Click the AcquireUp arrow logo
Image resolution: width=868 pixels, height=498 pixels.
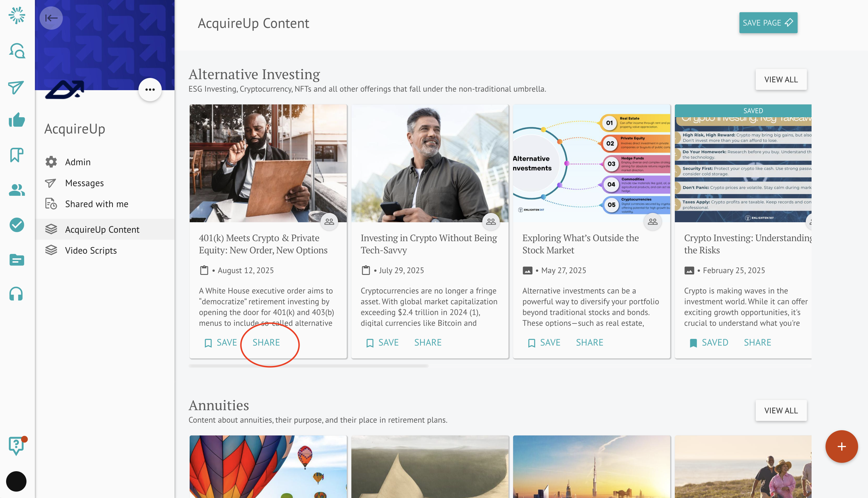[65, 90]
